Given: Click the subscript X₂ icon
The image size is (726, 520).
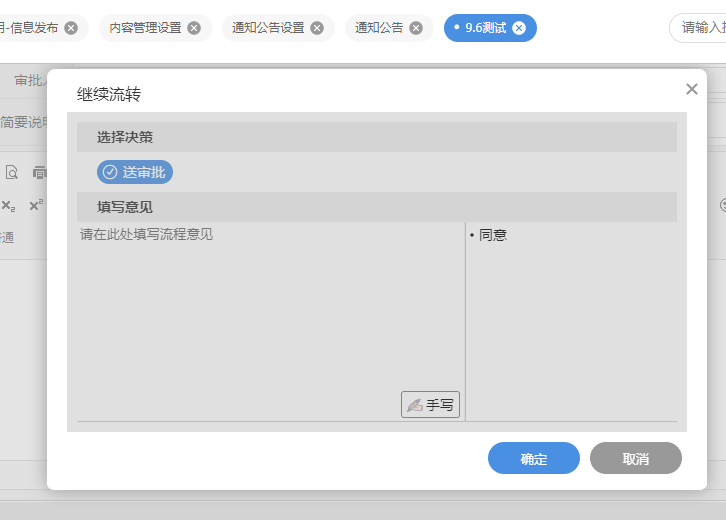Looking at the screenshot, I should (x=8, y=206).
